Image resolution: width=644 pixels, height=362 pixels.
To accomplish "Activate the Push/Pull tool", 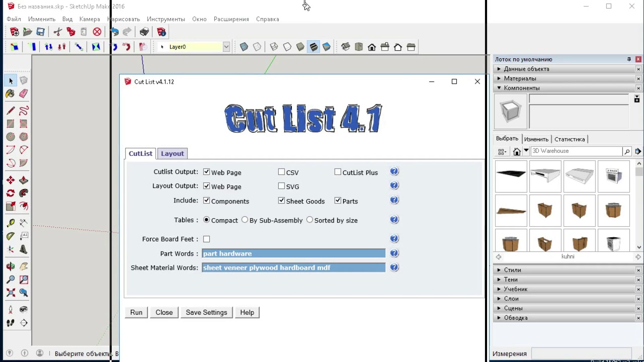I will 24,180.
